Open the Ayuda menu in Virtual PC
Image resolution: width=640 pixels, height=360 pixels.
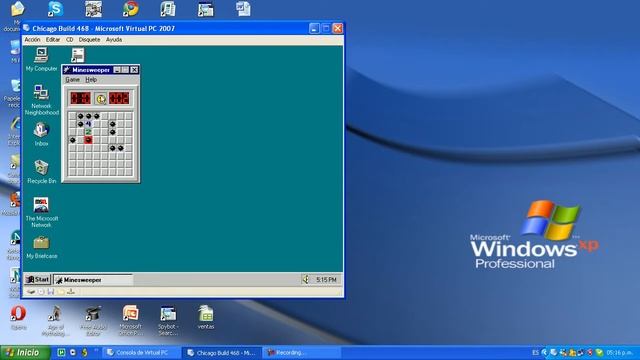114,40
